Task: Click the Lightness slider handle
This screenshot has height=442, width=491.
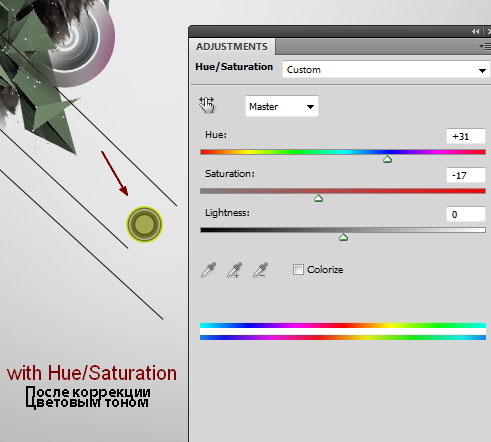Action: pos(343,237)
